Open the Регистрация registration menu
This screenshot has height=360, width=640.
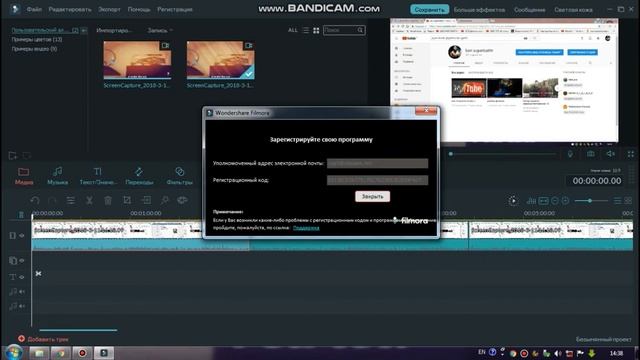[175, 9]
